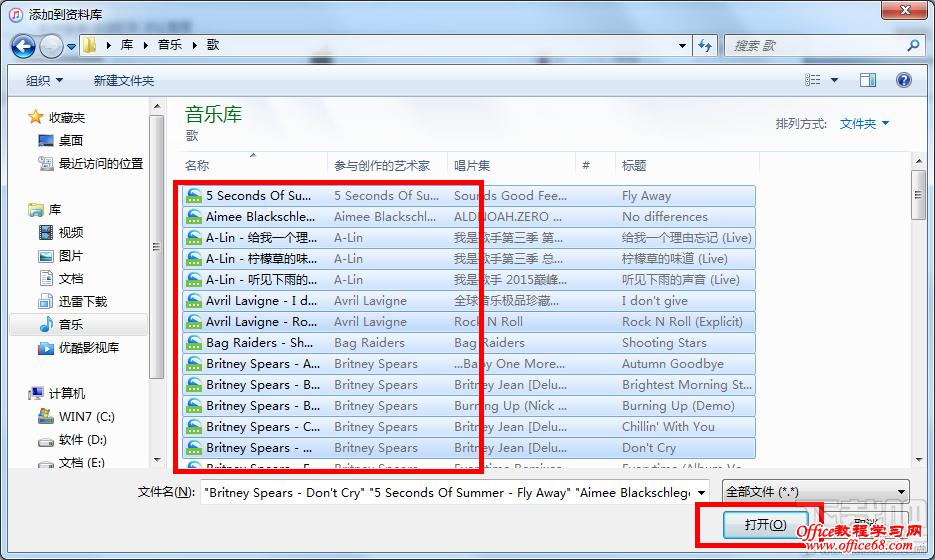Select file A-Lin - 柠檬草的味...
This screenshot has width=935, height=560.
point(261,259)
